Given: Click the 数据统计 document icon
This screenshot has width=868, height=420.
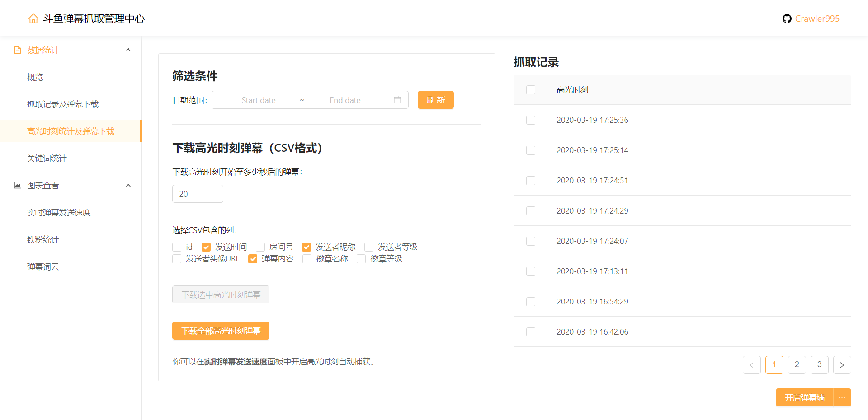Looking at the screenshot, I should [x=18, y=50].
